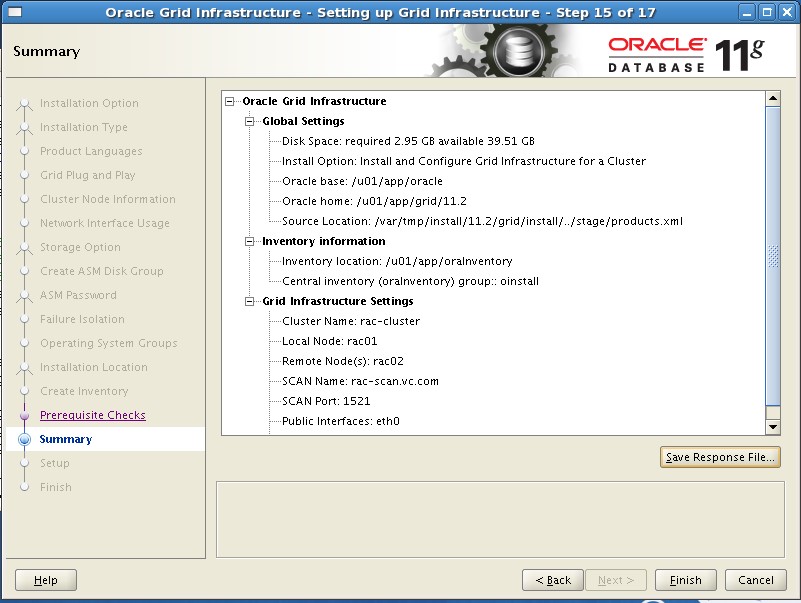The height and width of the screenshot is (603, 801).
Task: Select the Summary step in sidebar
Action: point(65,439)
